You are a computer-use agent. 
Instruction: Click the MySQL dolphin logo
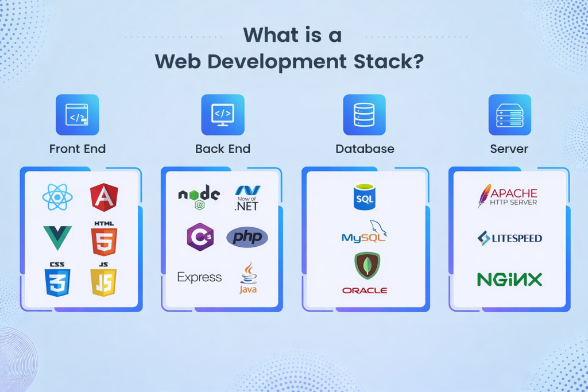(x=364, y=233)
